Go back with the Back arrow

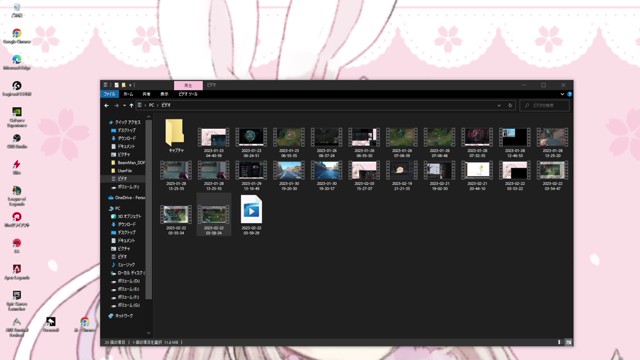[107, 105]
